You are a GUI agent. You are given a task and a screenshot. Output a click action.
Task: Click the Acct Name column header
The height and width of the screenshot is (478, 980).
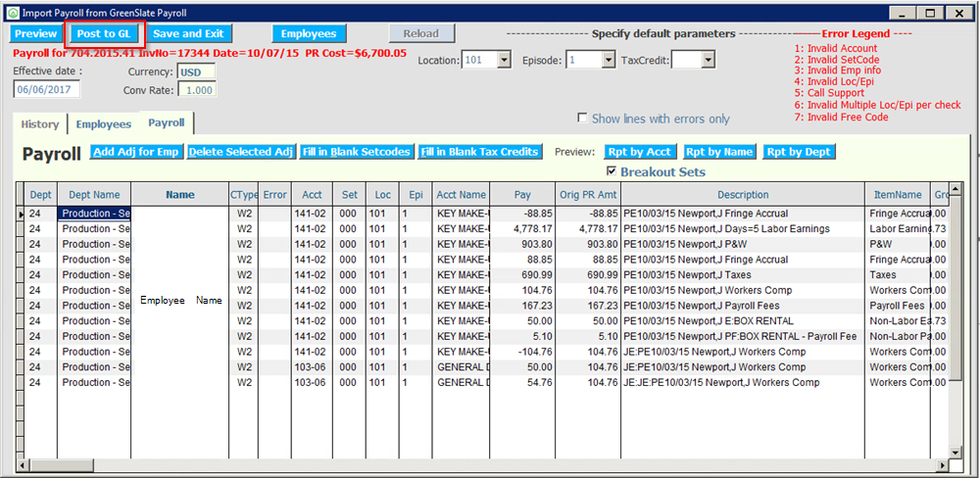click(462, 195)
